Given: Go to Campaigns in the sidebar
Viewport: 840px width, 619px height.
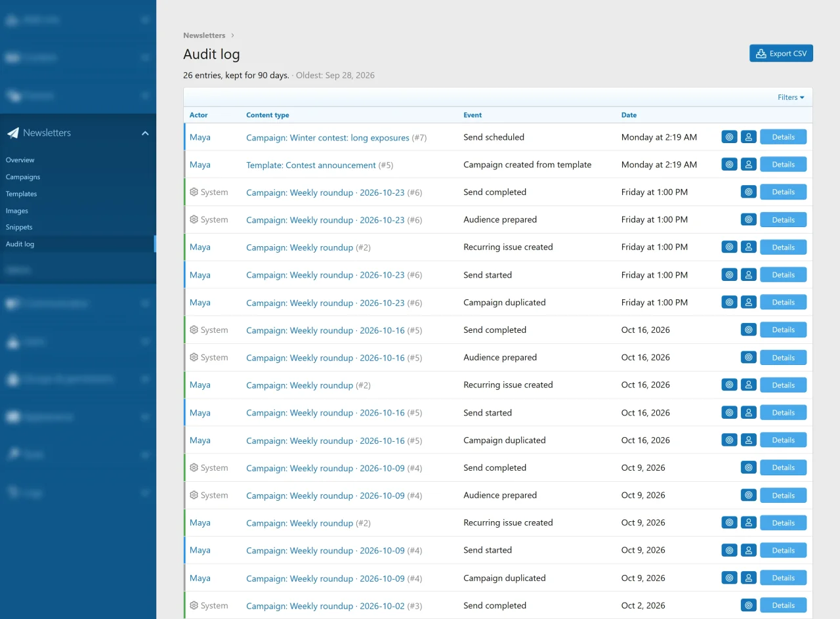Looking at the screenshot, I should 23,177.
